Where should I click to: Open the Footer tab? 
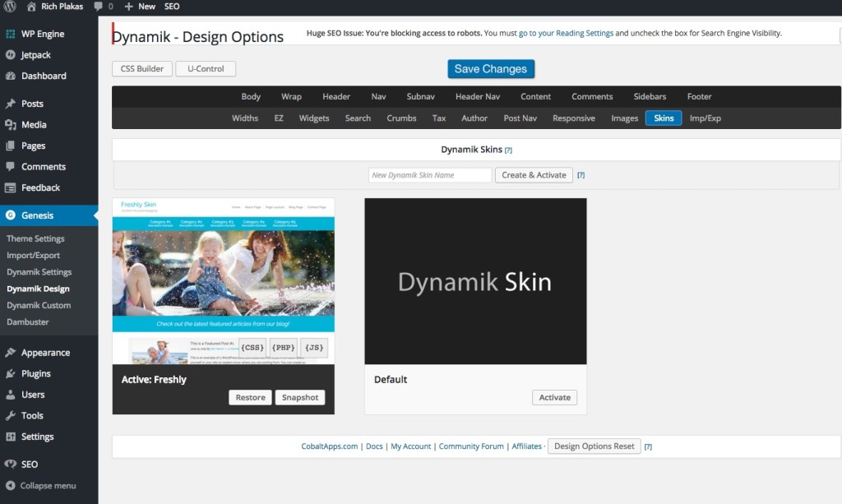click(699, 97)
